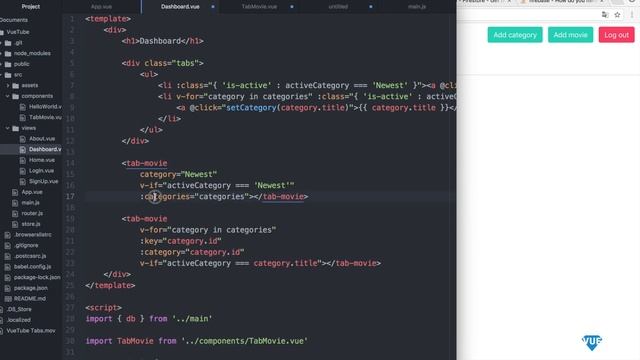The height and width of the screenshot is (360, 640).
Task: Expand the assets folder chevron
Action: (8, 85)
